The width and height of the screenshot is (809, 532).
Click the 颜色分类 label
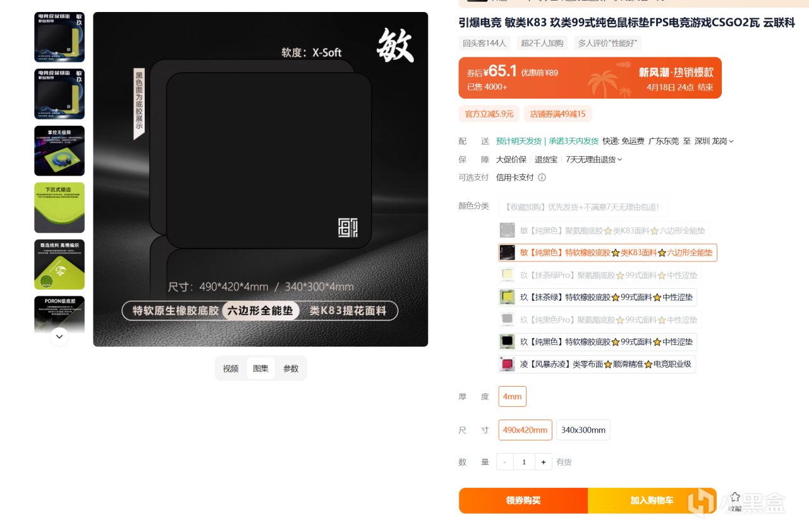click(x=474, y=206)
